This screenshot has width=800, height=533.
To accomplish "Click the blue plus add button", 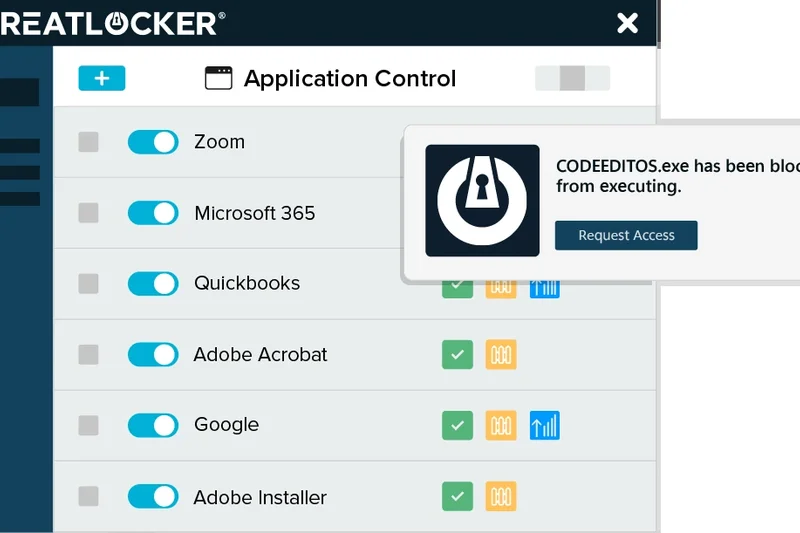I will tap(102, 78).
